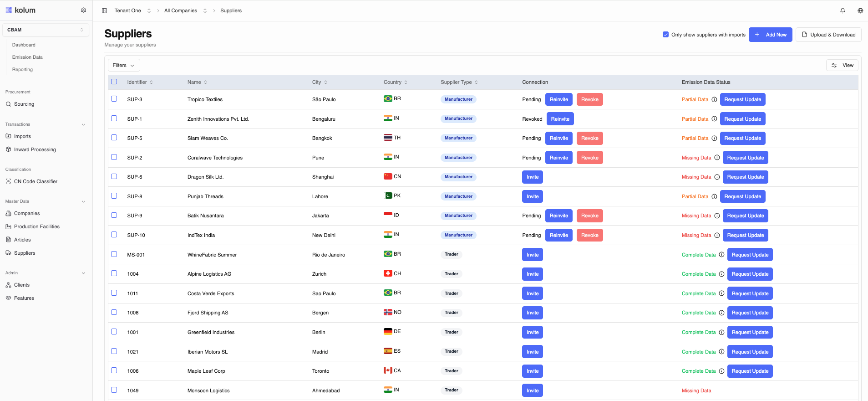
Task: Collapse the Master Data section chevron
Action: point(83,201)
